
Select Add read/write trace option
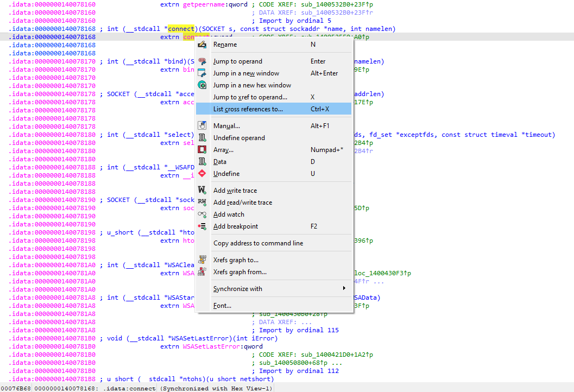tap(242, 203)
